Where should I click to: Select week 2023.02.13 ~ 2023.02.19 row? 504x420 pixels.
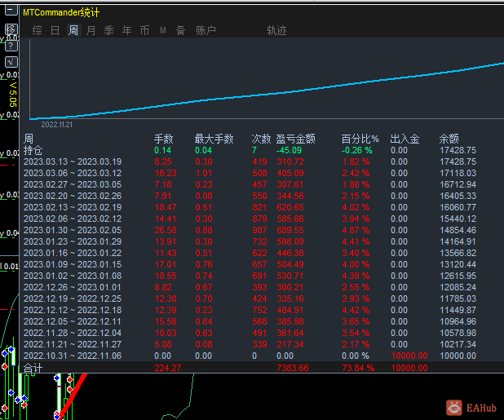(x=250, y=207)
